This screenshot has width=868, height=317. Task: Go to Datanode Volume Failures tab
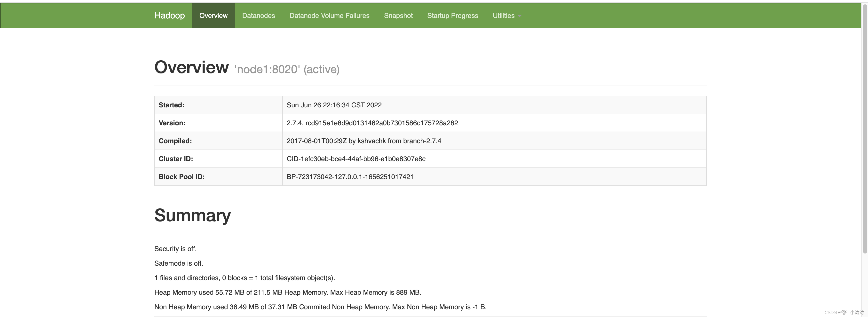(x=329, y=16)
